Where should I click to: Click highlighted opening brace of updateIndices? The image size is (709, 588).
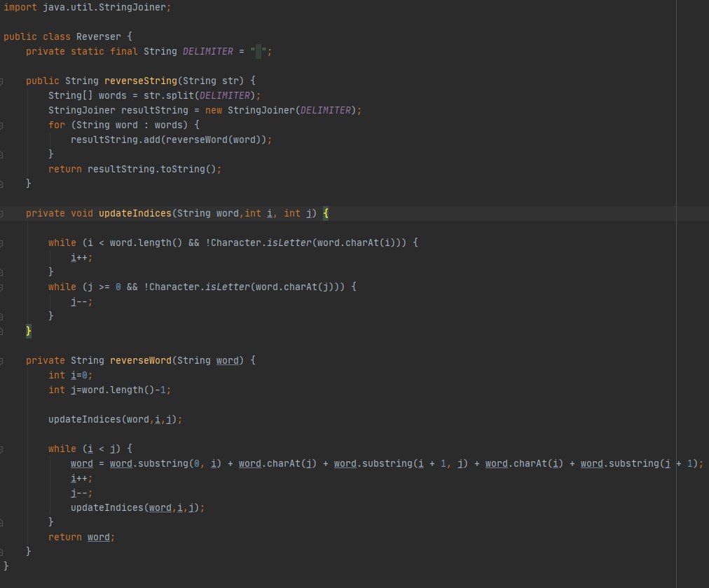pyautogui.click(x=326, y=214)
